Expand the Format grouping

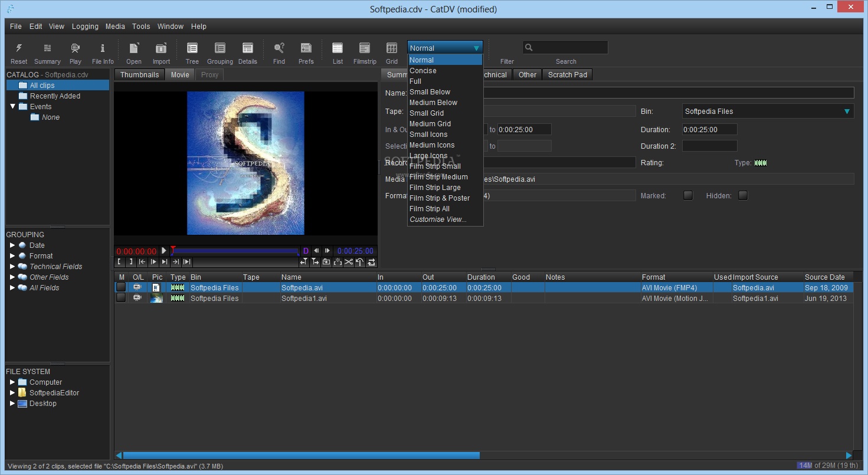coord(12,256)
